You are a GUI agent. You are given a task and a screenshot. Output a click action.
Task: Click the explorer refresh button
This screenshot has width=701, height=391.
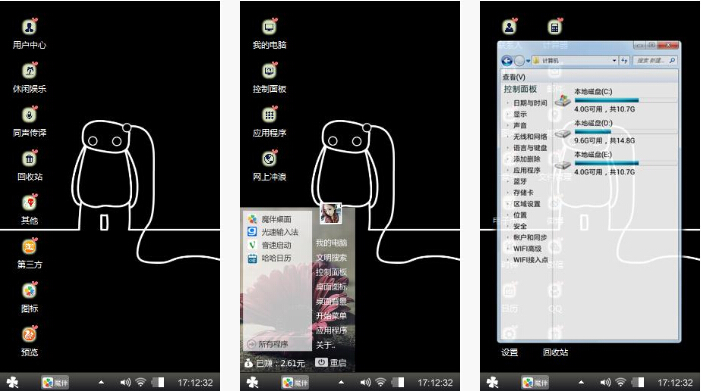(x=625, y=60)
